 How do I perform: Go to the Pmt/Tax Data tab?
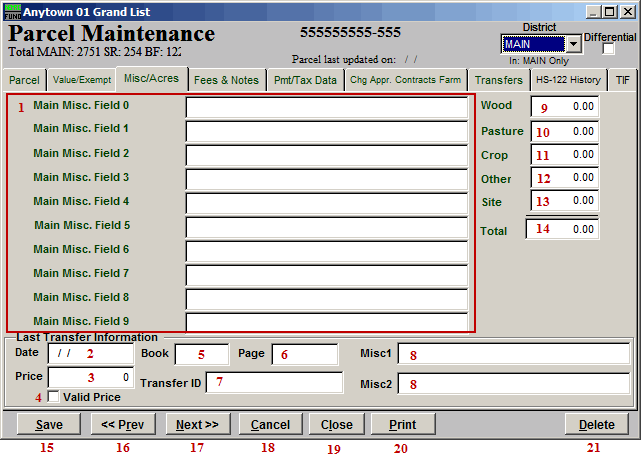click(x=305, y=80)
